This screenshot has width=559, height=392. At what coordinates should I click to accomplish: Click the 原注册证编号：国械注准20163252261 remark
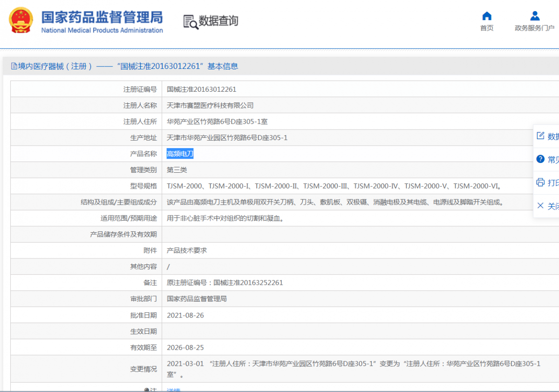(x=225, y=283)
